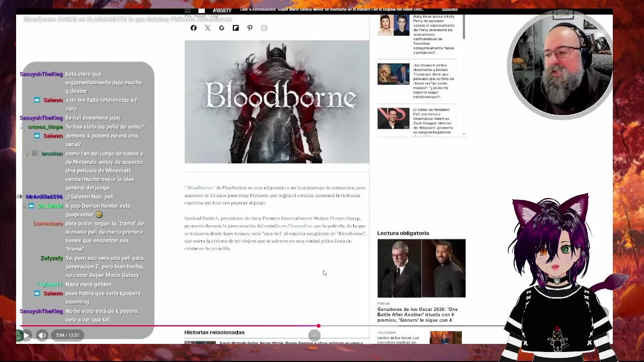Click the Sarah Michelle Gellar related story thumbnail

200,343
